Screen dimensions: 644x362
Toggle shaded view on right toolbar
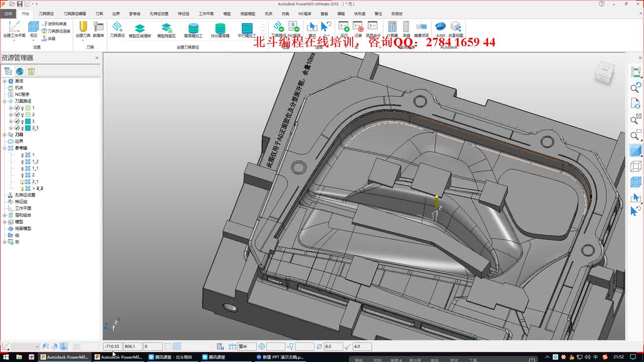coord(636,150)
